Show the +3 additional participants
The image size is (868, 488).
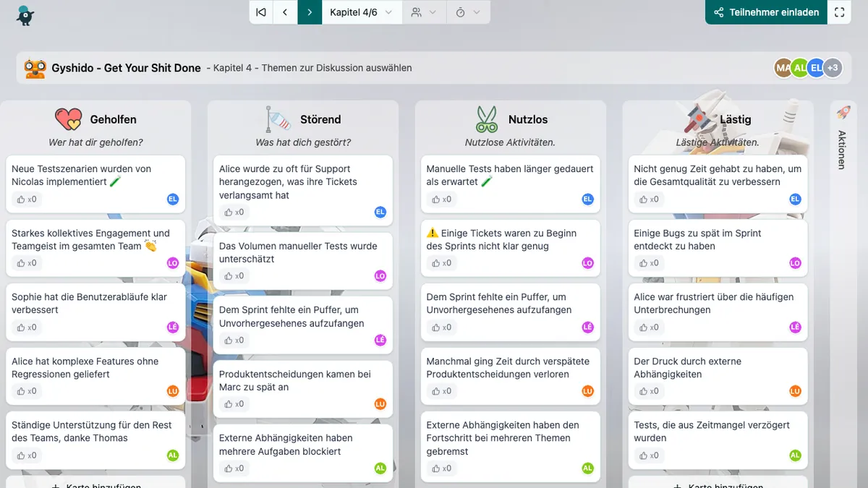pos(833,68)
